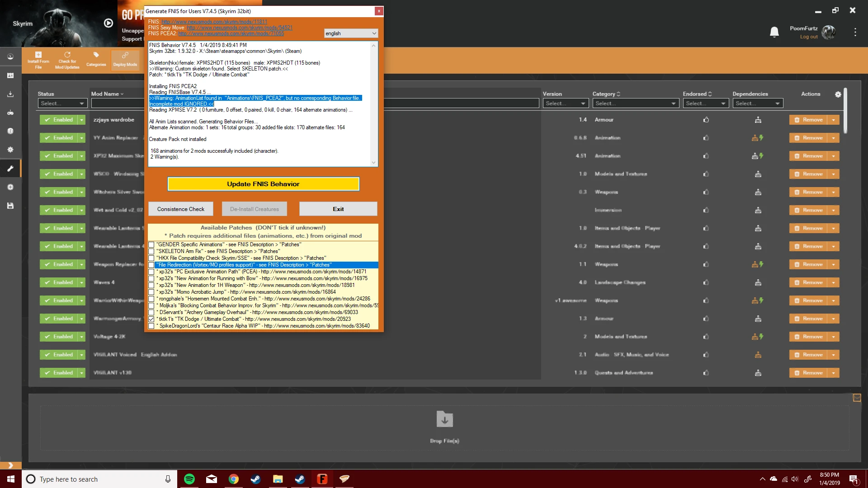Click the Exit button in FNIS
This screenshot has height=488, width=868.
click(x=338, y=209)
